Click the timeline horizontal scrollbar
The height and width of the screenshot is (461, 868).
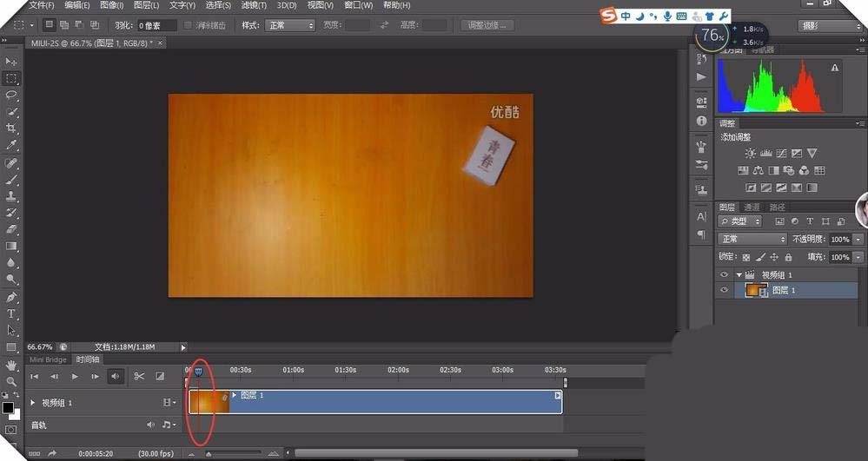click(435, 453)
